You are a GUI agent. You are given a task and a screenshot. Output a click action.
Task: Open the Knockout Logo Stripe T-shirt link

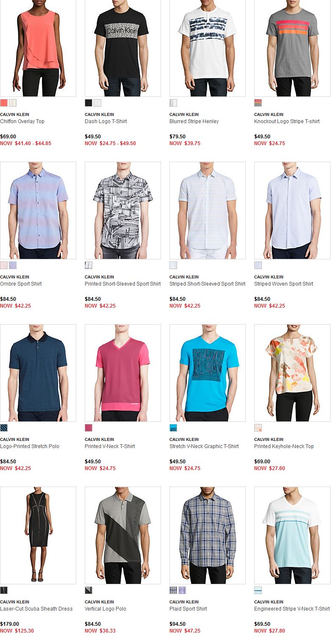[x=287, y=121]
